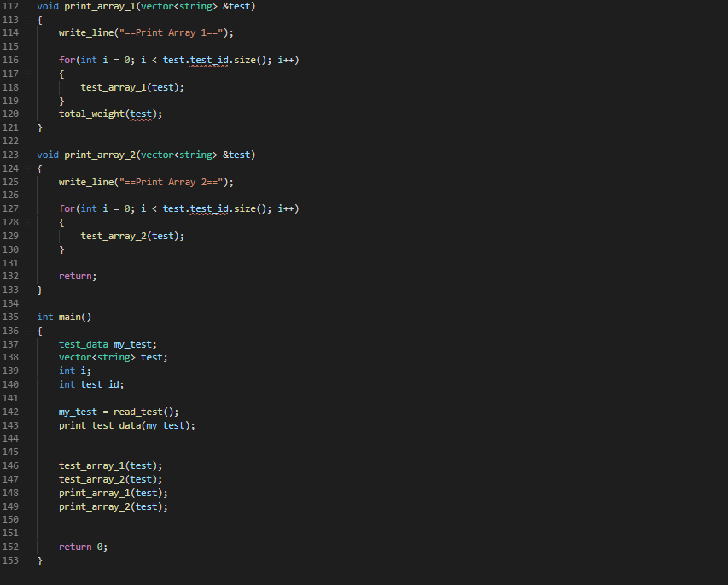Collapse the for-loop fold on line 117

(28, 73)
